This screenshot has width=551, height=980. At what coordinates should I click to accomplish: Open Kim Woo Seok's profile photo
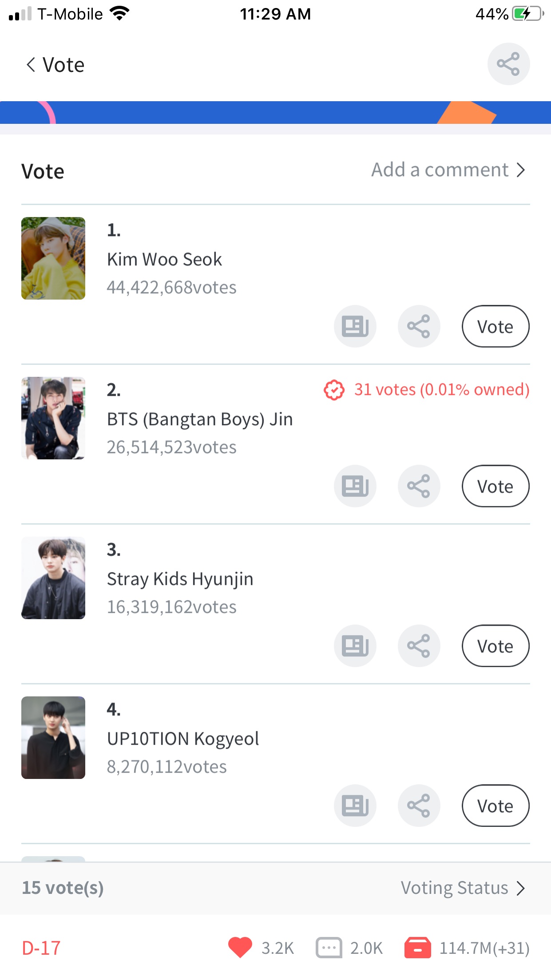[53, 258]
